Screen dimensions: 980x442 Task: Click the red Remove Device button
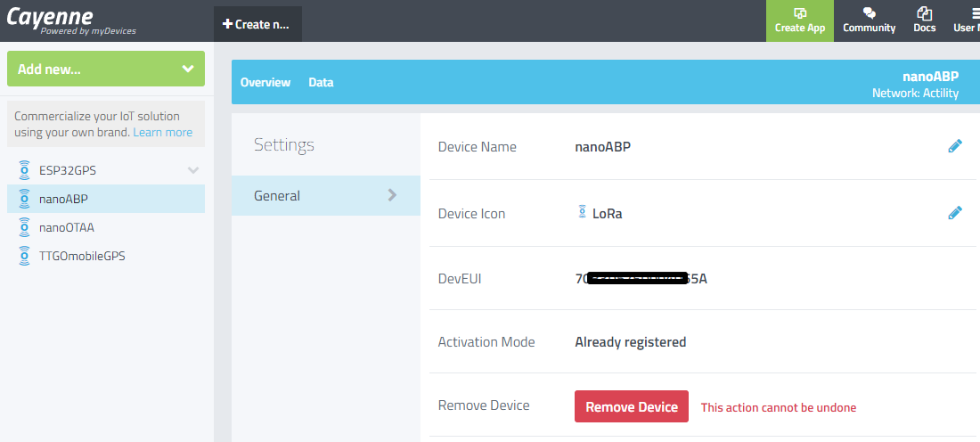[632, 406]
